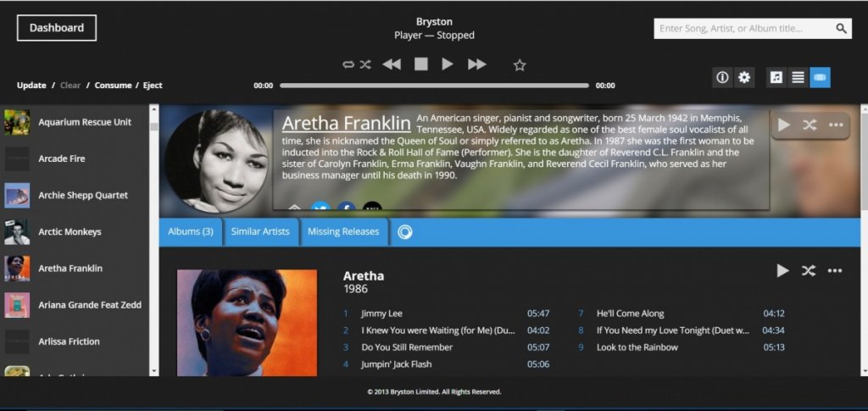Image resolution: width=868 pixels, height=411 pixels.
Task: Open artist header more options
Action: pos(836,125)
